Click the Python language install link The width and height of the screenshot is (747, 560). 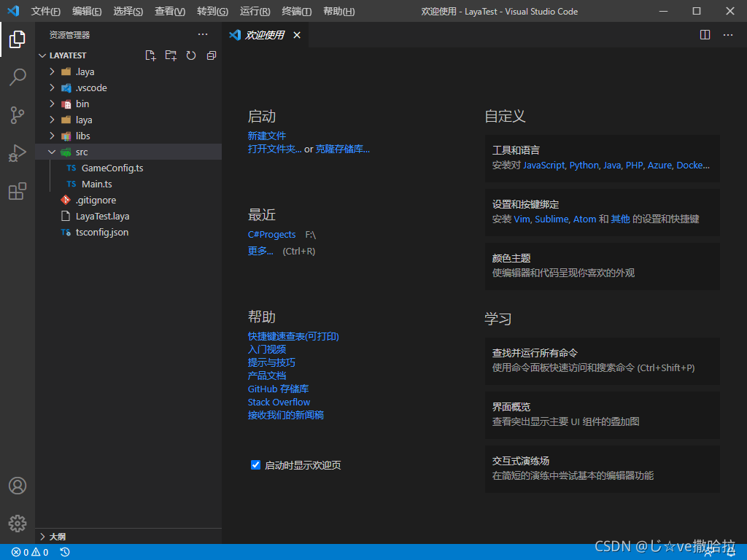pos(584,166)
